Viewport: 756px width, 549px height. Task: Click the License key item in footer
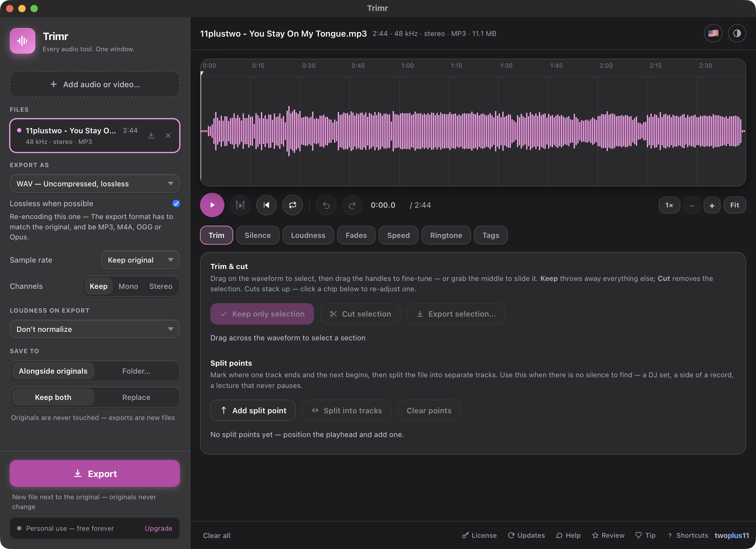[479, 535]
